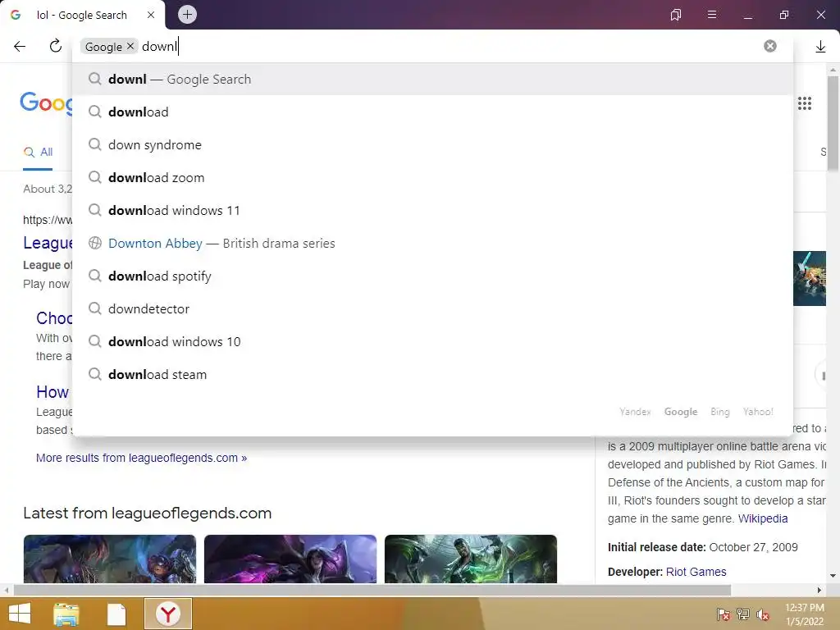Viewport: 840px width, 630px height.
Task: Choose the 'download spotify' suggestion
Action: (433, 276)
